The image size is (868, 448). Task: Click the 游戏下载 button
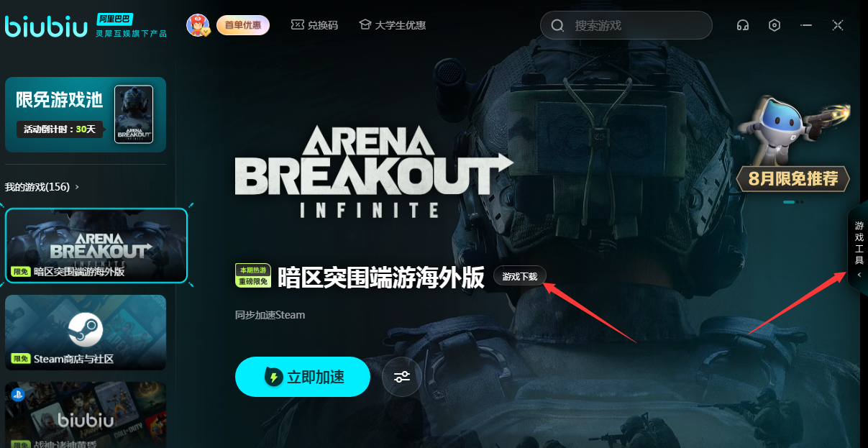[x=520, y=276]
